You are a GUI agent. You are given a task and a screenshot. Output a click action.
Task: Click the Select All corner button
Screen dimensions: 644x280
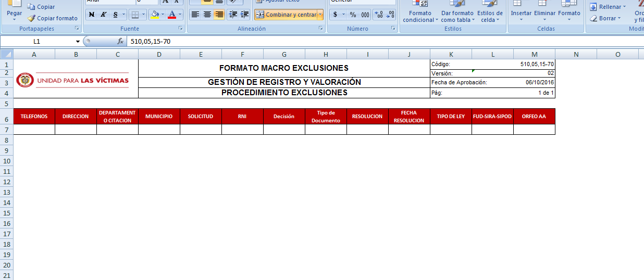click(6, 54)
